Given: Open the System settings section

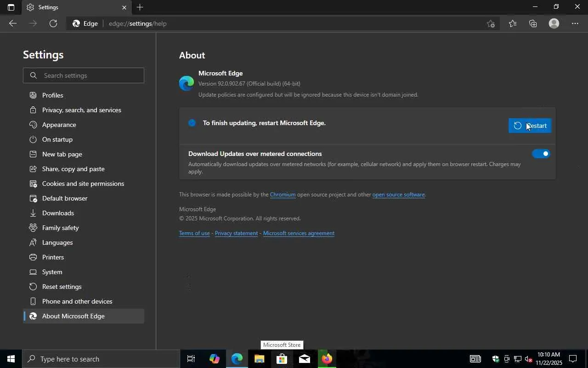Looking at the screenshot, I should click(84, 272).
